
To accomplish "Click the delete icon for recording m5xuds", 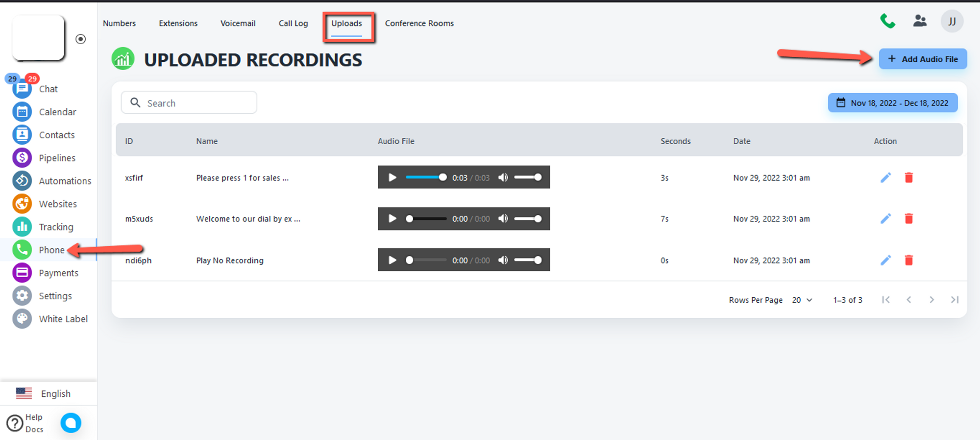I will (908, 219).
